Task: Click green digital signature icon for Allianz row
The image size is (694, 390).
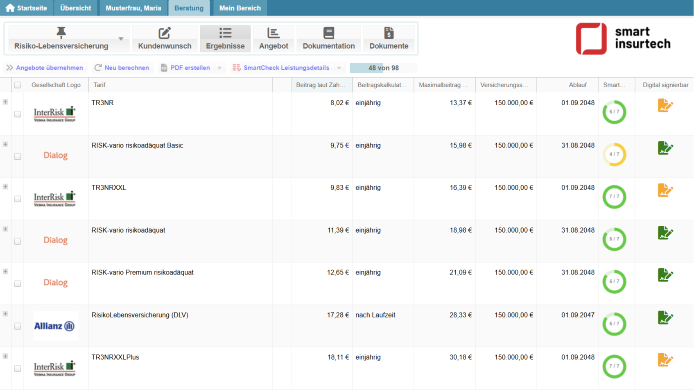Action: click(x=665, y=318)
